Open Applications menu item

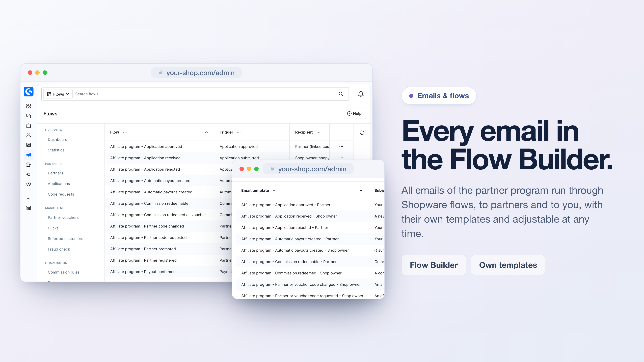(x=59, y=184)
